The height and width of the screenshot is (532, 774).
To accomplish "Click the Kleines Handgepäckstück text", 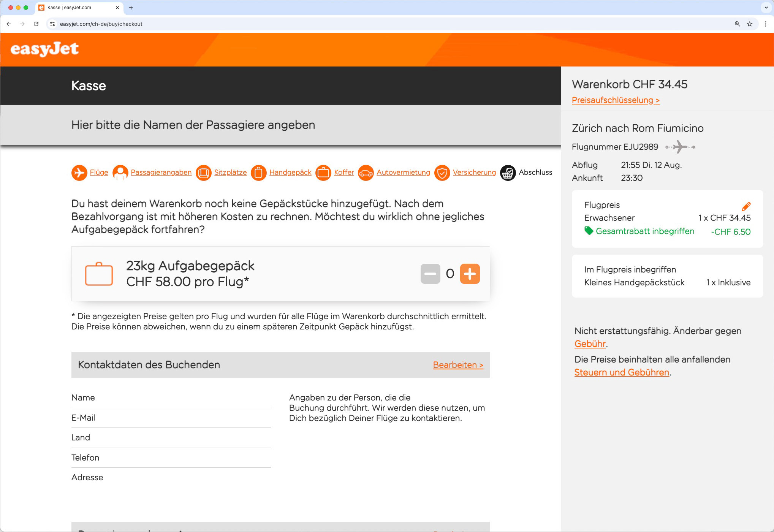I will tap(634, 282).
